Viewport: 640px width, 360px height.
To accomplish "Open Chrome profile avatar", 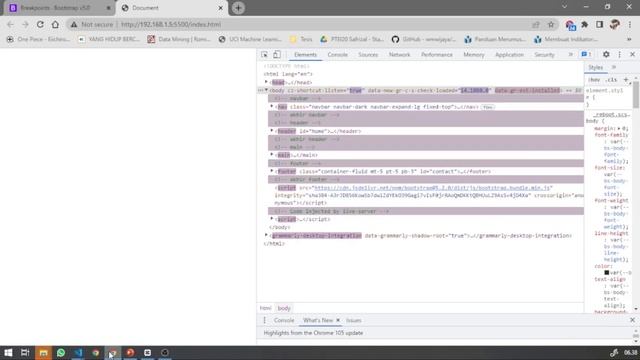I will pyautogui.click(x=615, y=24).
